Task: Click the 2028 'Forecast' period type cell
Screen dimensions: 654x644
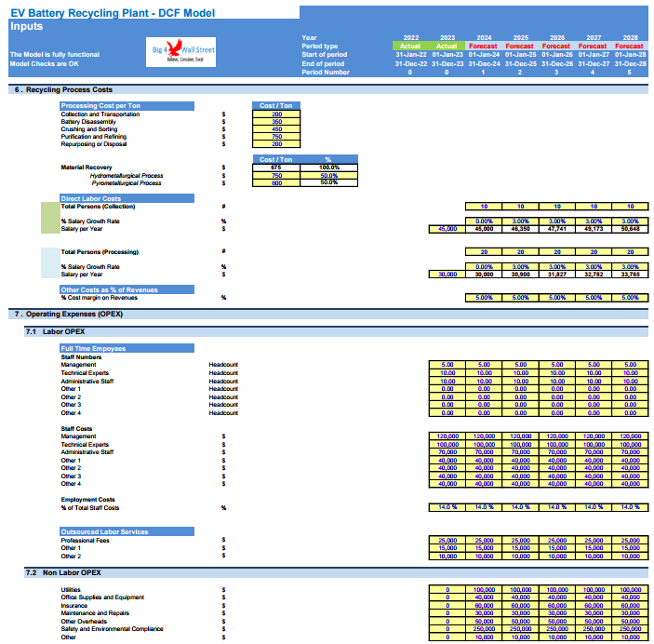Action: click(630, 46)
